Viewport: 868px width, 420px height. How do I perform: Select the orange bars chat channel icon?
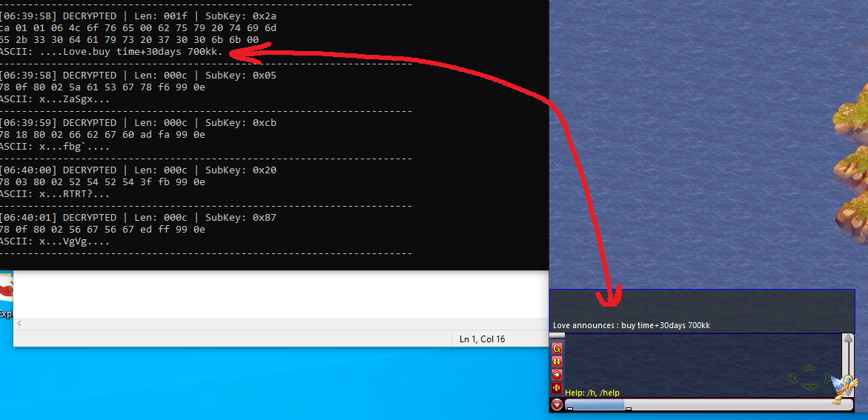[x=557, y=387]
